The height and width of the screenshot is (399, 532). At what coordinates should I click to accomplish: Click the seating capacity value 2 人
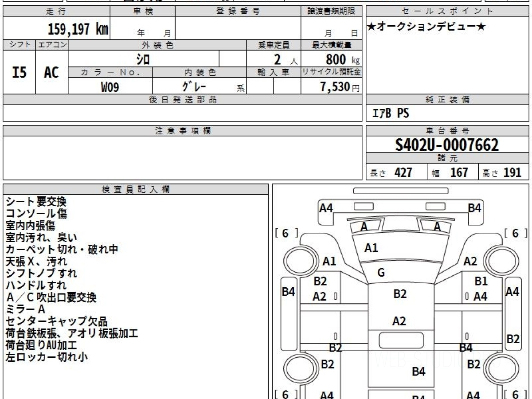(285, 59)
